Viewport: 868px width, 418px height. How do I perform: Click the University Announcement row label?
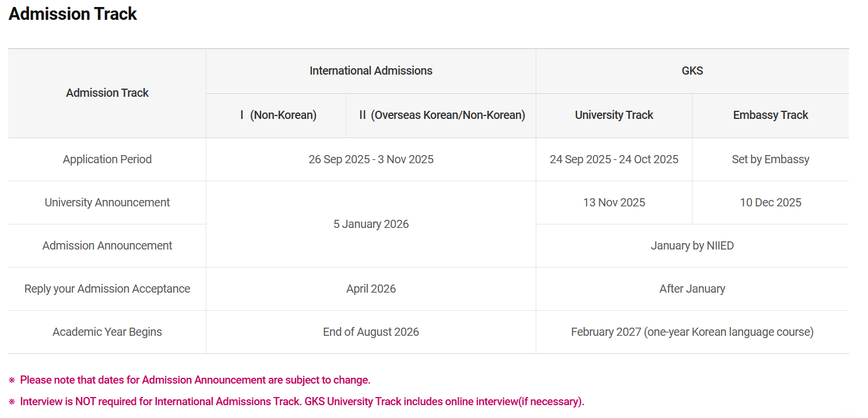point(107,203)
